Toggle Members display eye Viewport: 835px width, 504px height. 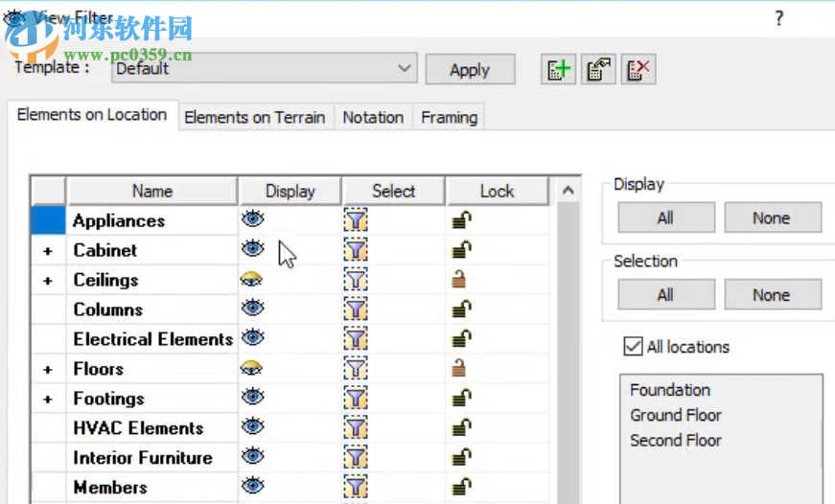[252, 486]
